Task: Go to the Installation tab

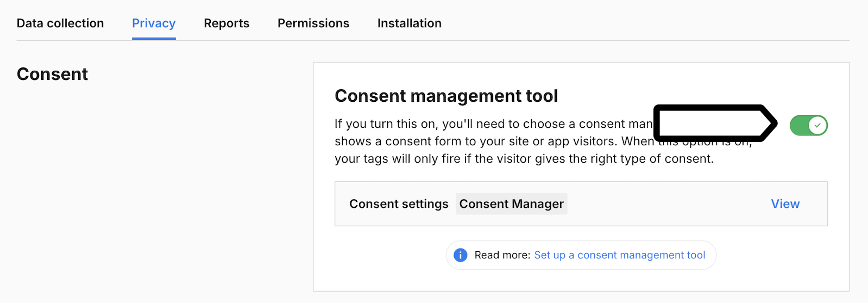Action: coord(410,23)
